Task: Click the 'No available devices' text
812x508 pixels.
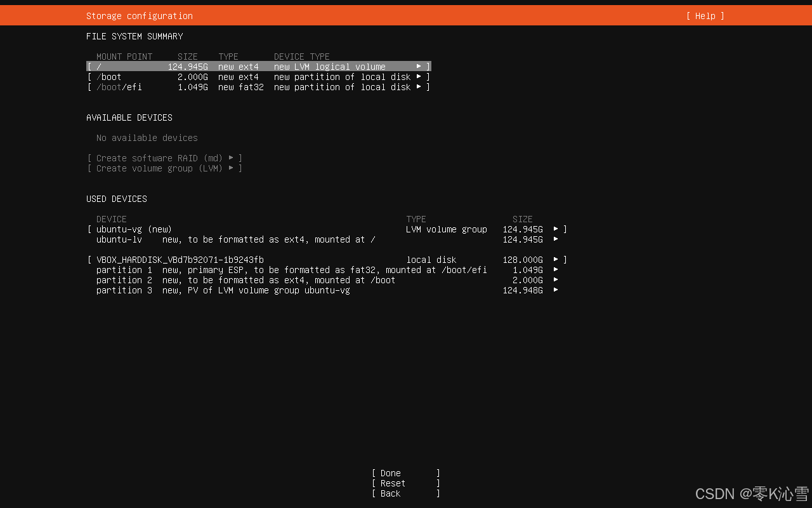Action: coord(147,138)
